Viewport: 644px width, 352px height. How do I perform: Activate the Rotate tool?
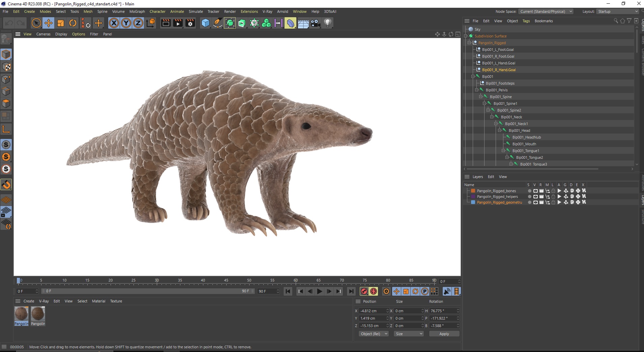click(x=73, y=23)
